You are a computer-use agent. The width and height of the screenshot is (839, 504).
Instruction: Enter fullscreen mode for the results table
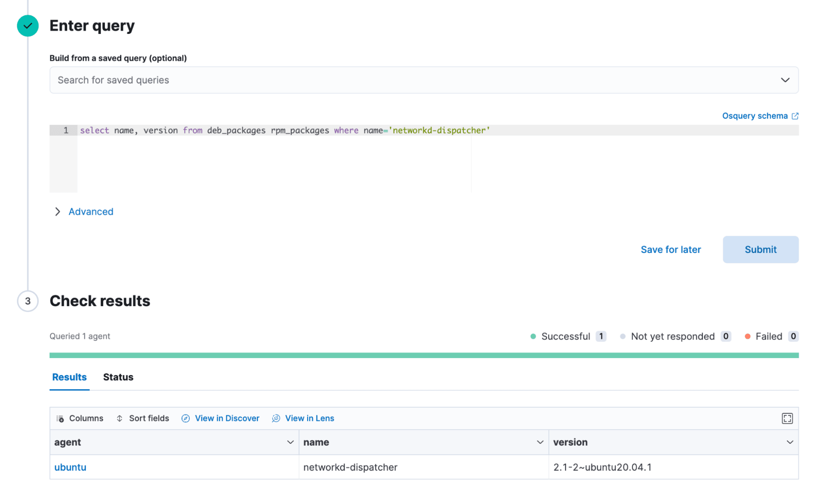click(x=787, y=418)
